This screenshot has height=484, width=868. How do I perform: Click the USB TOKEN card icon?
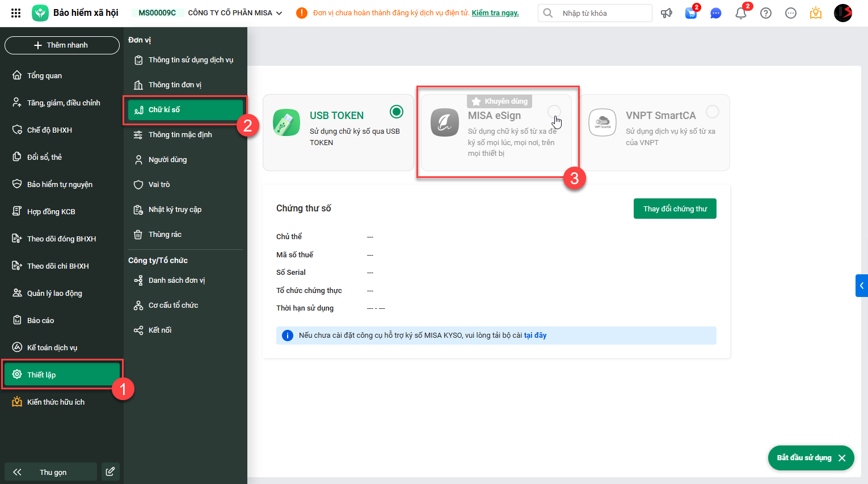[286, 123]
